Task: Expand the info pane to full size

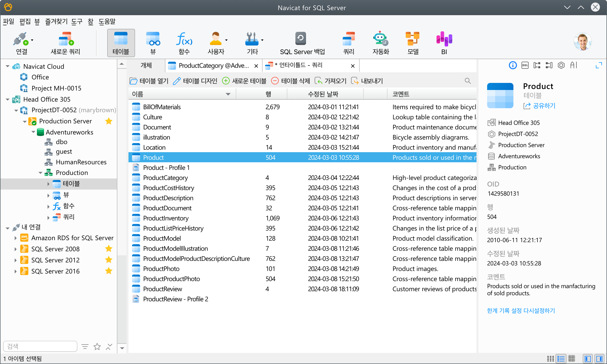Action: pos(599,65)
